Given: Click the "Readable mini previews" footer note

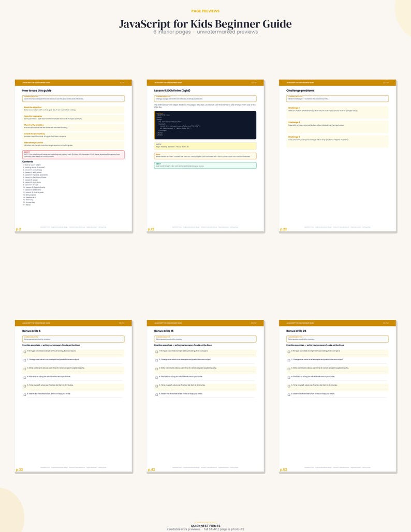Looking at the screenshot, I should click(x=183, y=529).
